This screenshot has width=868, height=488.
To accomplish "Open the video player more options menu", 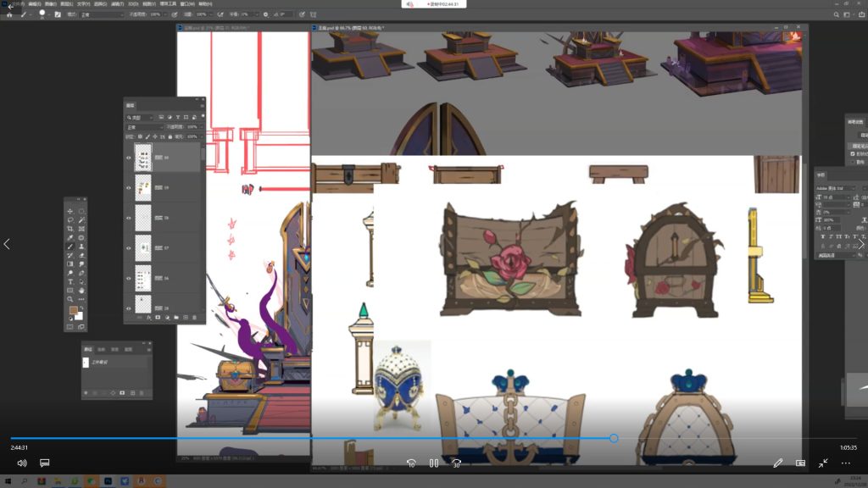I will point(845,463).
